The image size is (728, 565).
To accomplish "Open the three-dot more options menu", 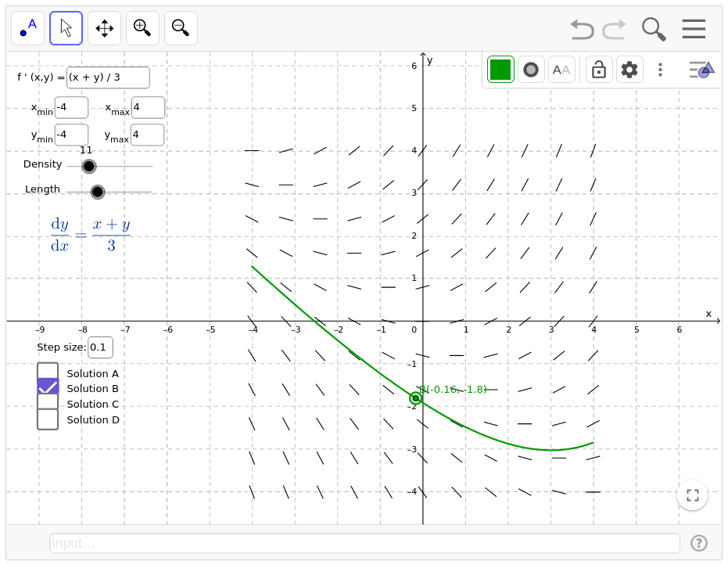I will point(660,70).
